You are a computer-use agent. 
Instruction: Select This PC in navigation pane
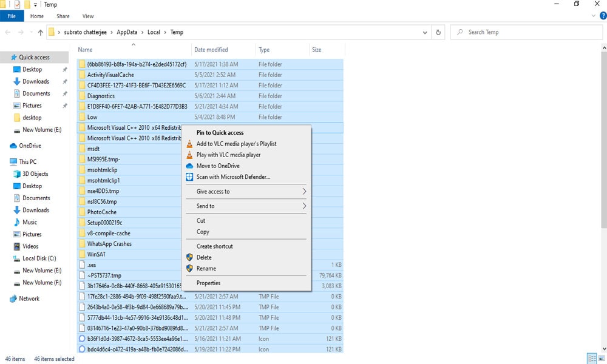pos(27,162)
